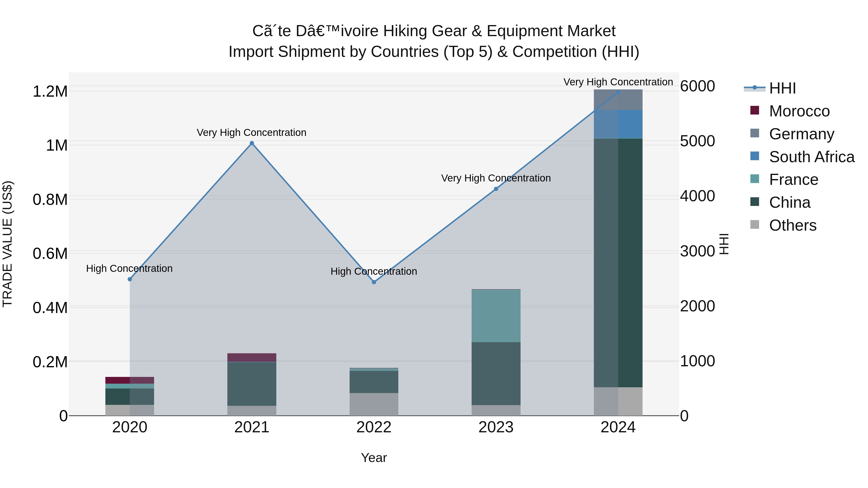Click the France teal legend swatch

click(x=755, y=179)
